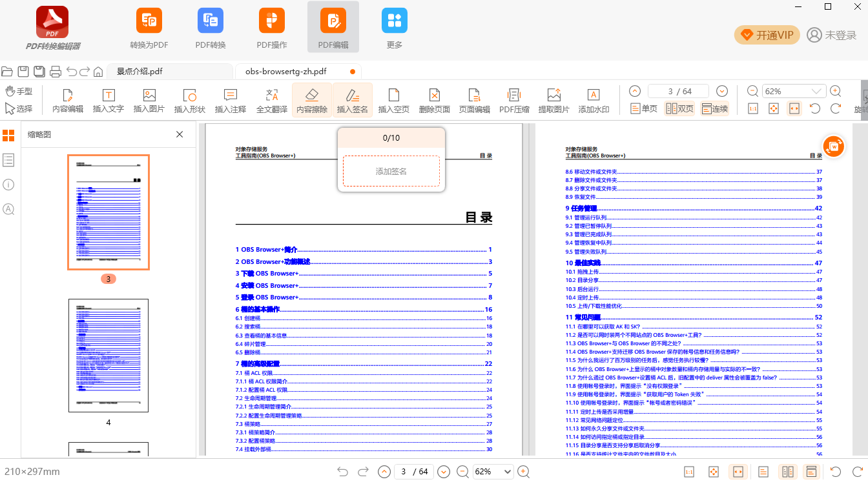Screen dimensions: 868x484
Task: Rotate counterclockwise from top toolbar
Action: coord(815,109)
